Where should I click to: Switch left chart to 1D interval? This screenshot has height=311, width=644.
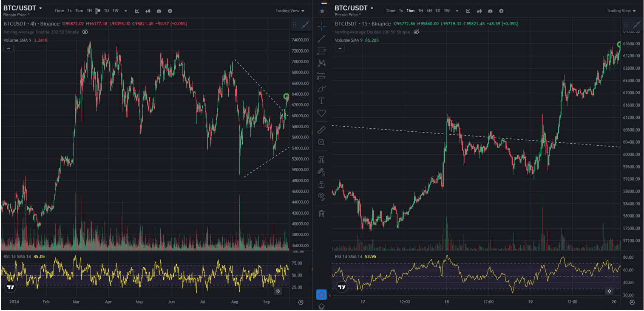pyautogui.click(x=106, y=11)
